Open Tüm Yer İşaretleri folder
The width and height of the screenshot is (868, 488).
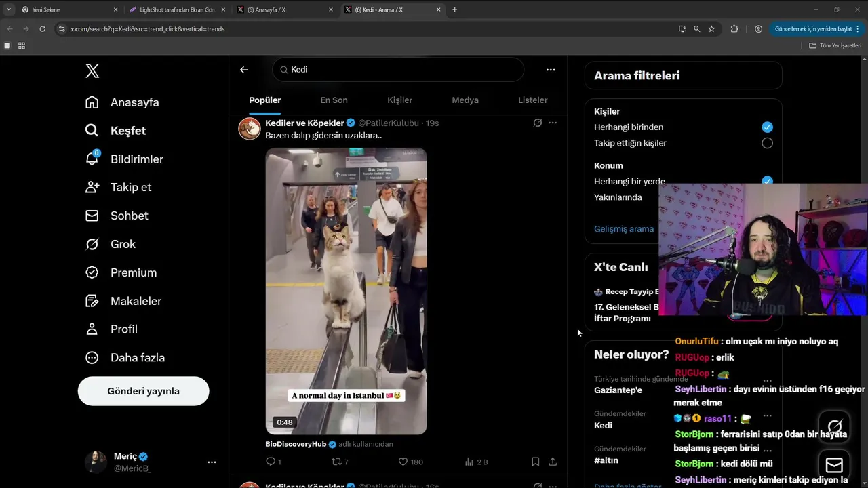(835, 45)
